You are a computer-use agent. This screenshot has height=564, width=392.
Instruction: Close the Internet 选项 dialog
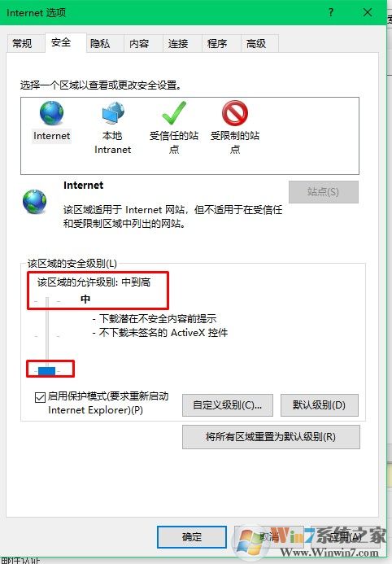click(x=368, y=12)
